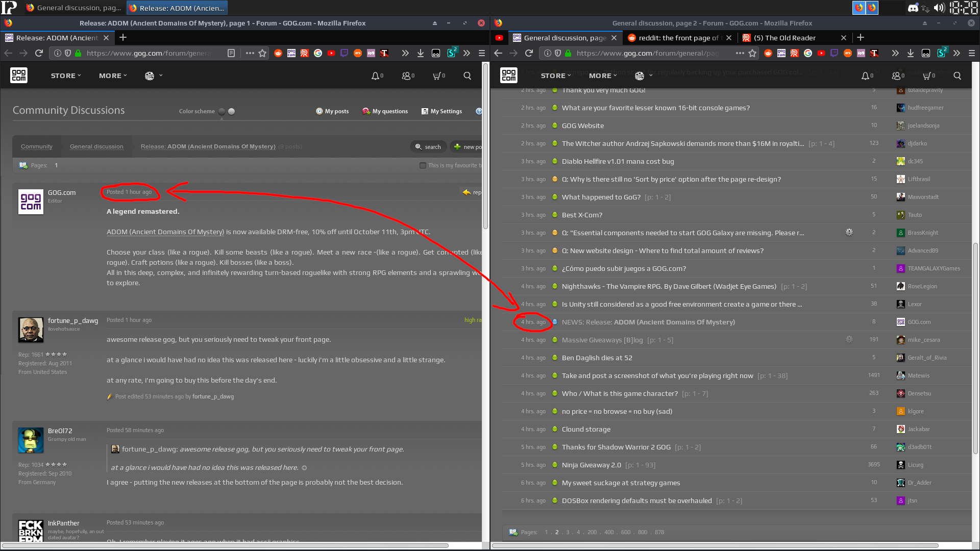The width and height of the screenshot is (980, 551).
Task: Open Twitch bookmark in left window toolbar
Action: (345, 53)
